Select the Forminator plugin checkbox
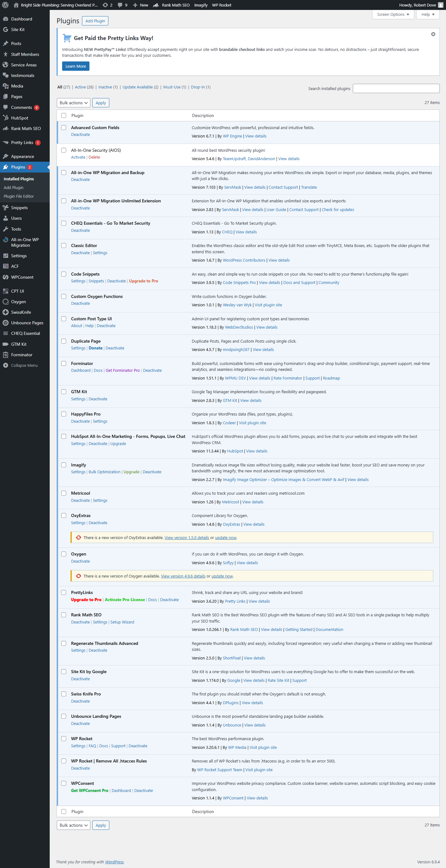The width and height of the screenshot is (446, 868). click(x=64, y=363)
